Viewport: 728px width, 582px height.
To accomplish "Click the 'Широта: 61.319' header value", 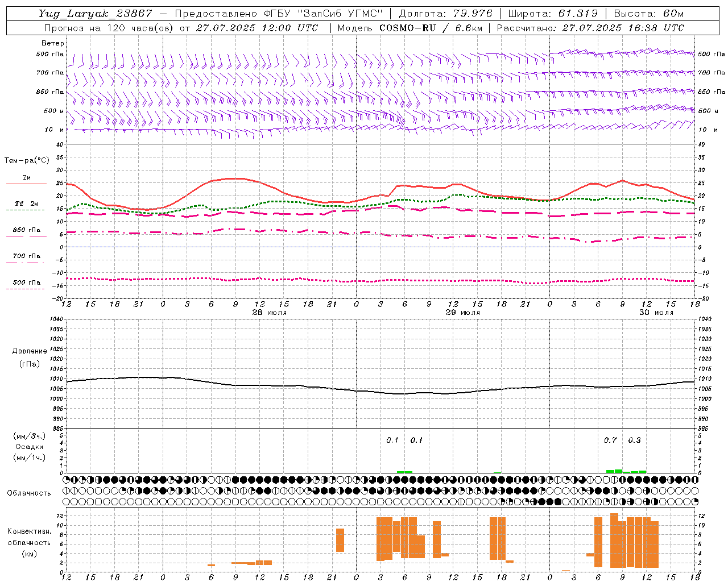I will point(553,14).
